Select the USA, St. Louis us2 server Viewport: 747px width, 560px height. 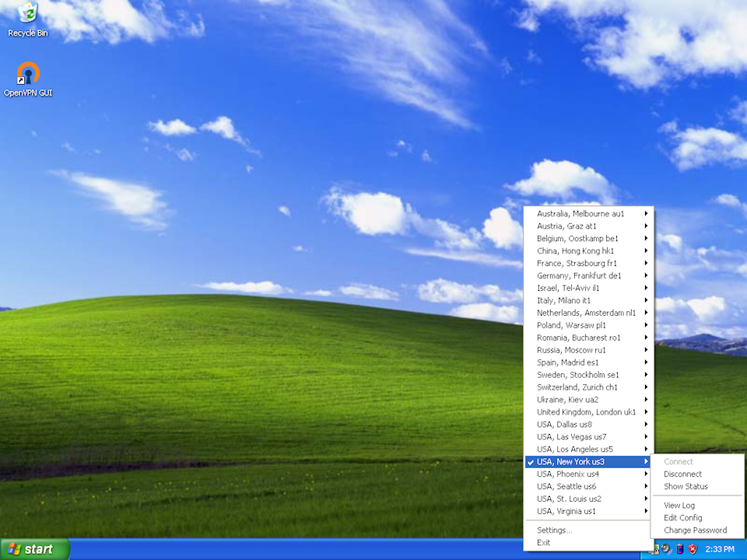pyautogui.click(x=588, y=499)
